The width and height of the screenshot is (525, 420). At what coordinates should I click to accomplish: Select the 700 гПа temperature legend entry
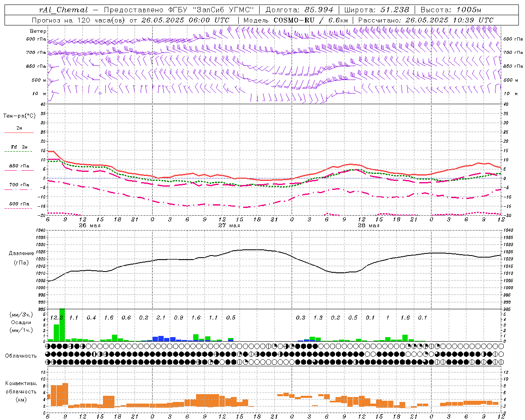coord(19,185)
